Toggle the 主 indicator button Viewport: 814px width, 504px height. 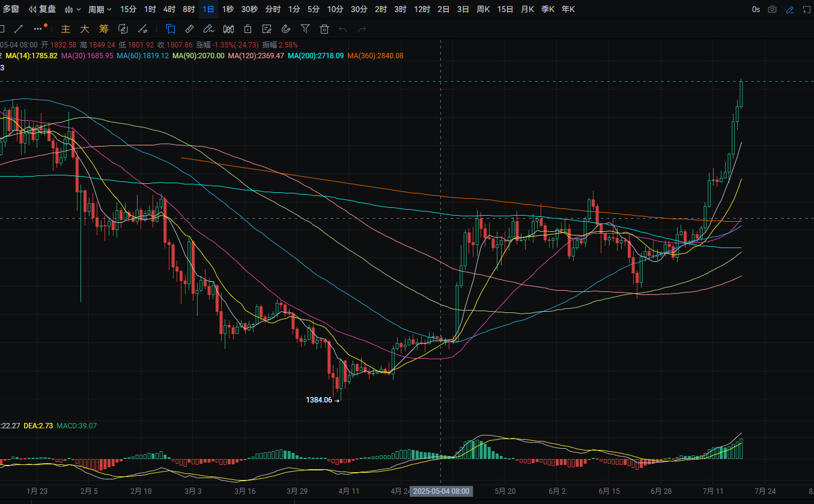click(66, 29)
